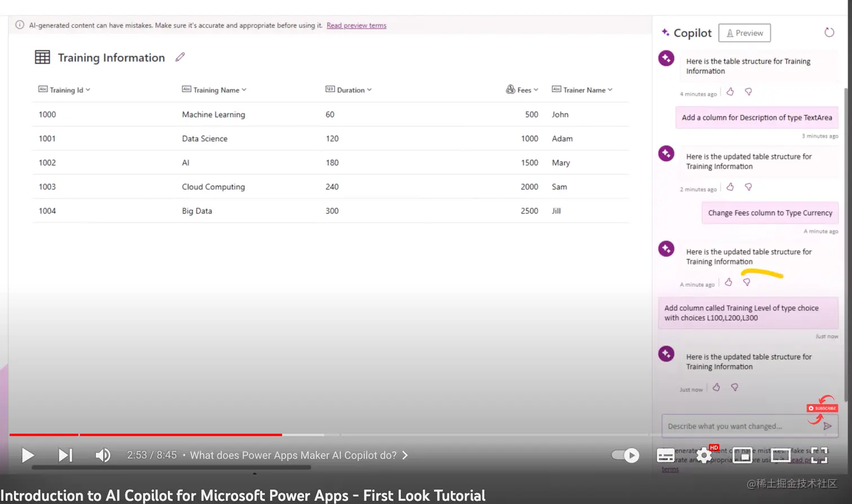Open video settings gear
Viewport: 852px width, 504px height.
(x=704, y=455)
